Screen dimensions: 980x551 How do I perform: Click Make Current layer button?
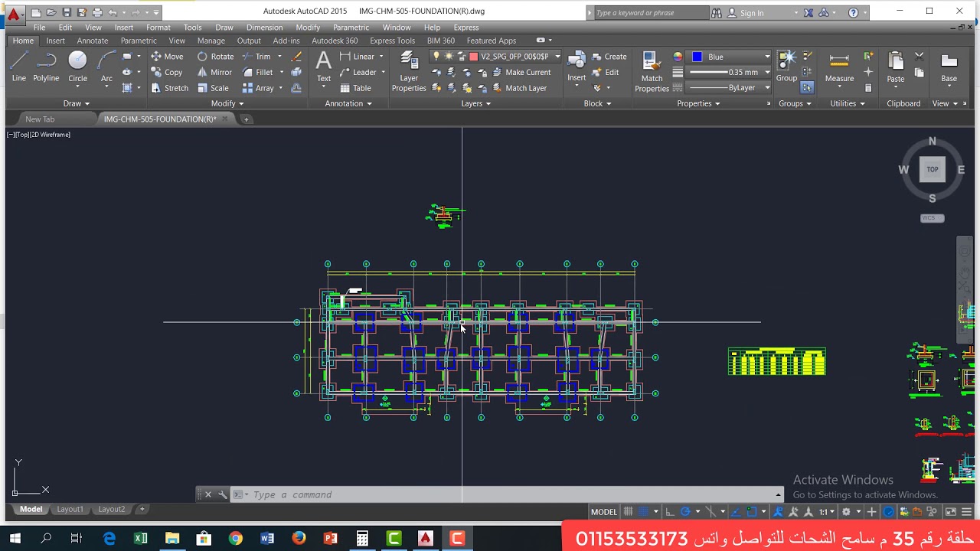[x=521, y=72]
